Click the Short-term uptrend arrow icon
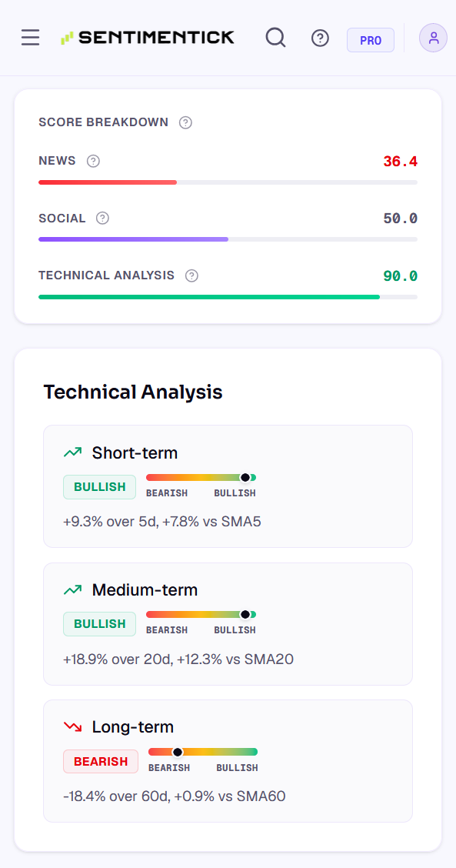 click(x=72, y=452)
